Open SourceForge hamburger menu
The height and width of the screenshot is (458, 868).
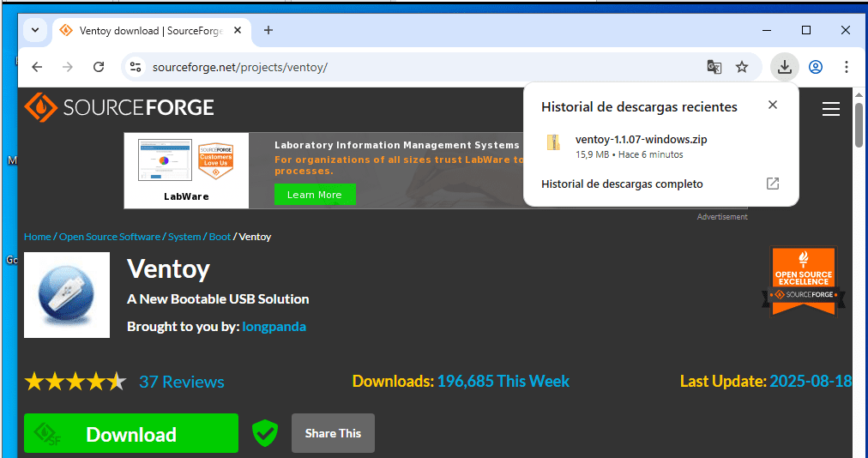click(x=830, y=109)
